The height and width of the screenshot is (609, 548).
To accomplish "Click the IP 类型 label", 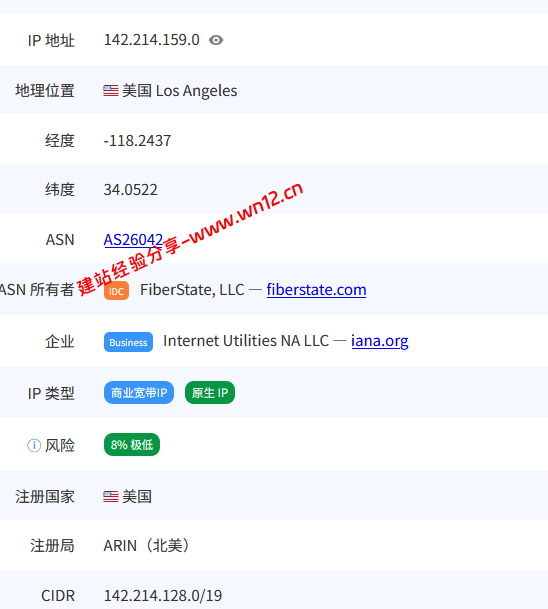I will coord(51,393).
